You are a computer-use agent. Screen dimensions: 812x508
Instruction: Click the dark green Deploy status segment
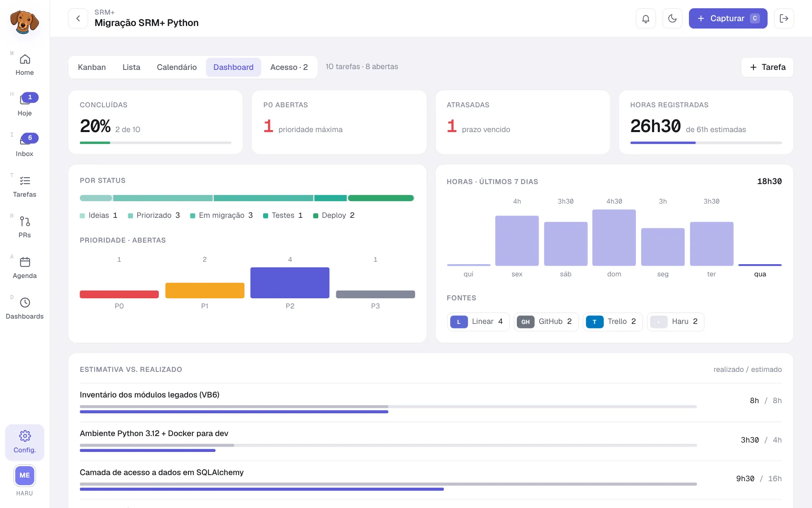tap(381, 198)
